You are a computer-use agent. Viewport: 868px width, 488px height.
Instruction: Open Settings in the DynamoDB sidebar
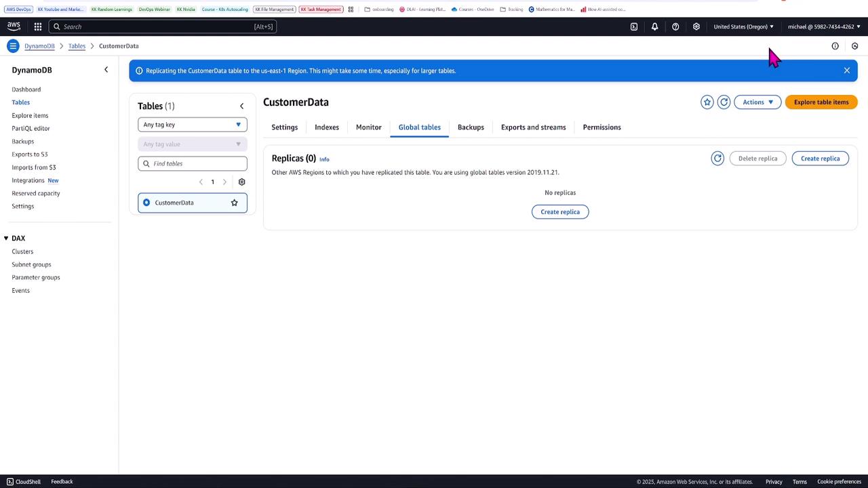click(x=23, y=206)
